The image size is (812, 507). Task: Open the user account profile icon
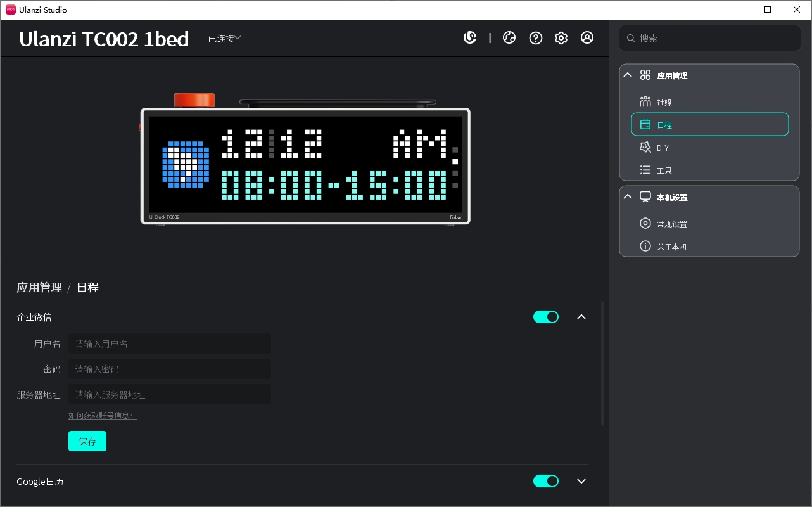click(587, 38)
